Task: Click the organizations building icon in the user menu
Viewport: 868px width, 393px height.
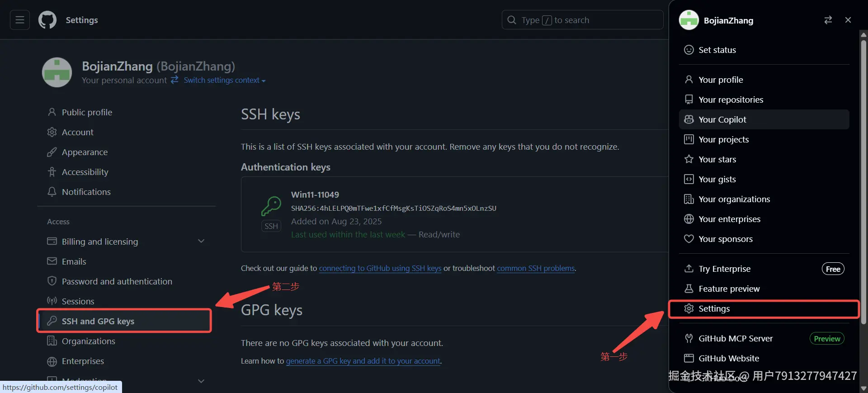Action: (689, 199)
